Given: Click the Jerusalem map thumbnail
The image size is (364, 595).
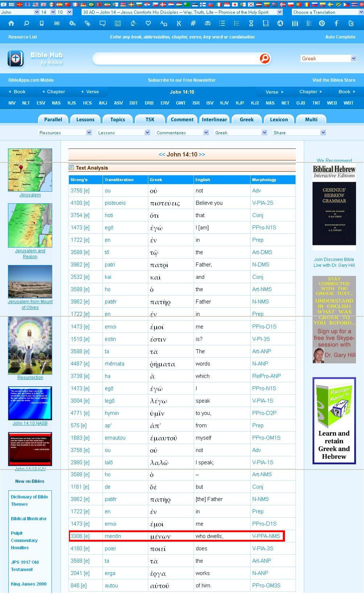Looking at the screenshot, I should pos(30,170).
